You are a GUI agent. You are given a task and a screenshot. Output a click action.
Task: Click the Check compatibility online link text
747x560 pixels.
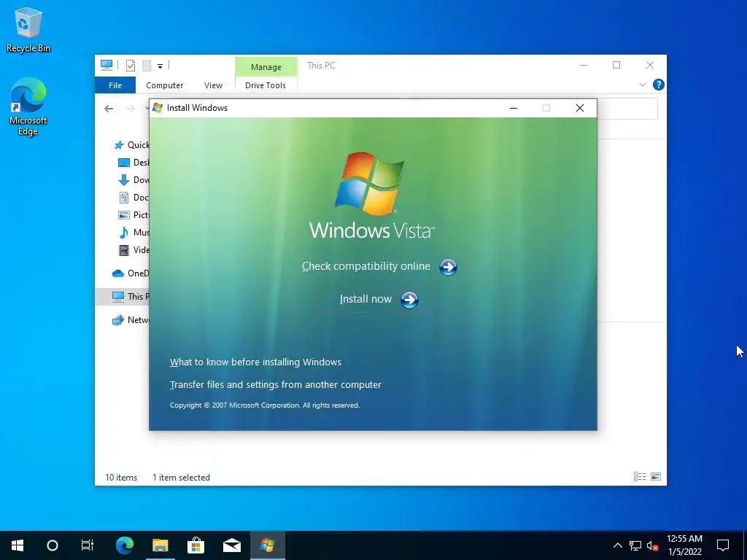point(366,266)
